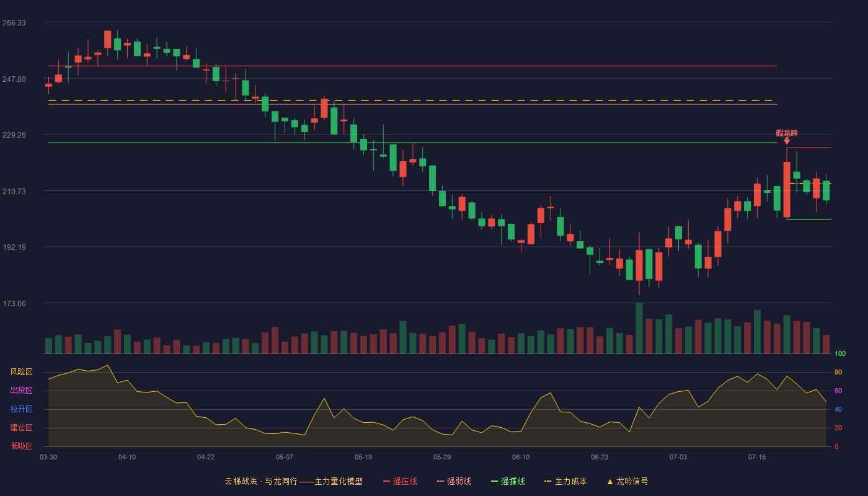Click the purple 60 indicator scale value
868x496 pixels.
tap(838, 391)
